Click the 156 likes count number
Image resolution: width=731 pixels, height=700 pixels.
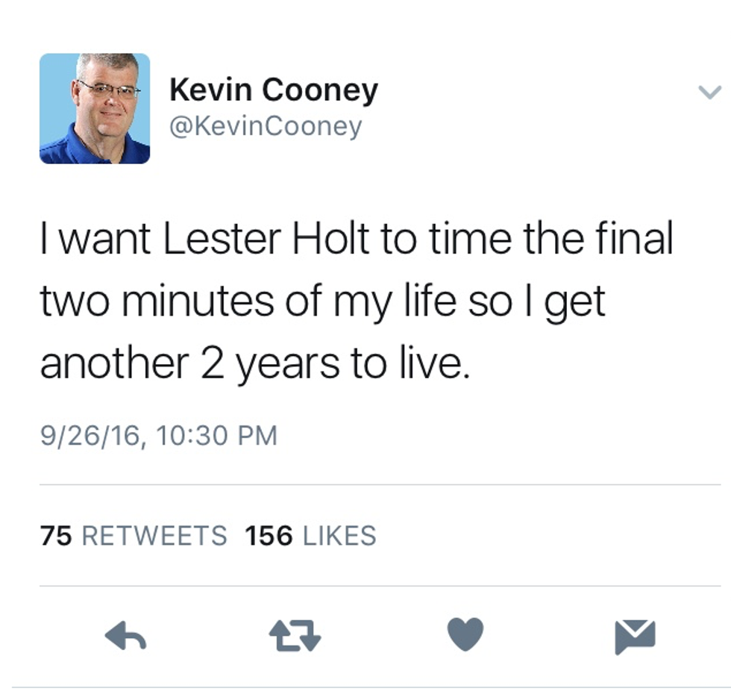click(269, 536)
